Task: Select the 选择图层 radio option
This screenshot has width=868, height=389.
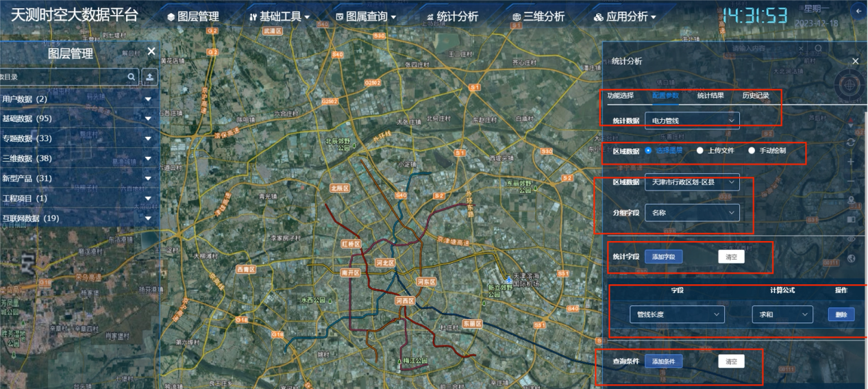Action: [x=648, y=151]
